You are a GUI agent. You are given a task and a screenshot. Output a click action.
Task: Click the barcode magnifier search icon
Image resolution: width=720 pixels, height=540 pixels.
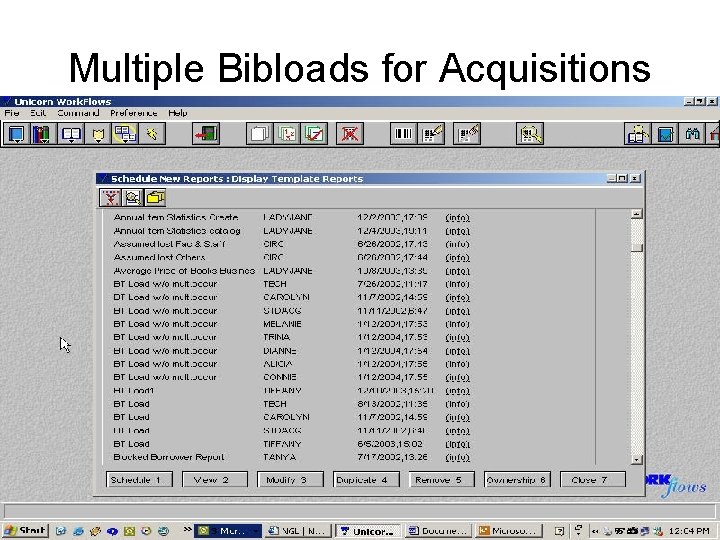pyautogui.click(x=530, y=134)
